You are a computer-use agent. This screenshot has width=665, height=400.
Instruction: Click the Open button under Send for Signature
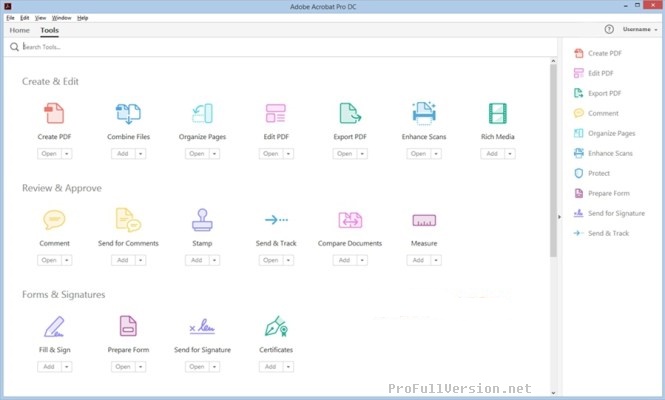197,366
